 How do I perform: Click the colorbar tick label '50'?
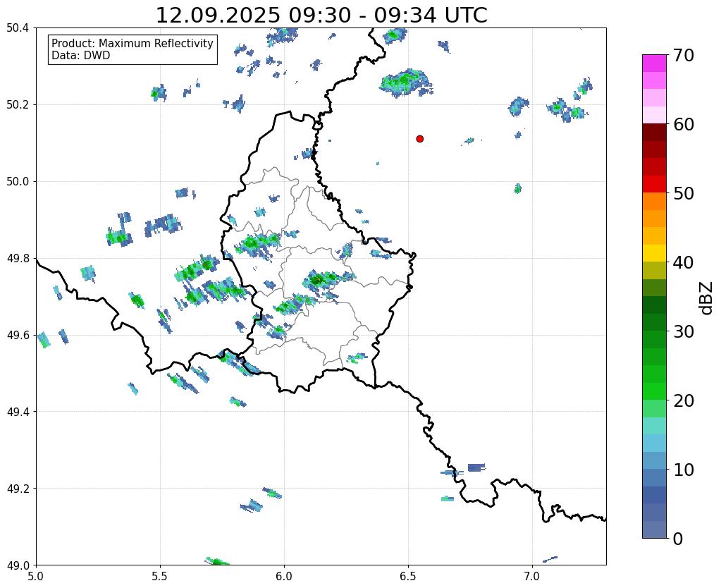pos(684,193)
